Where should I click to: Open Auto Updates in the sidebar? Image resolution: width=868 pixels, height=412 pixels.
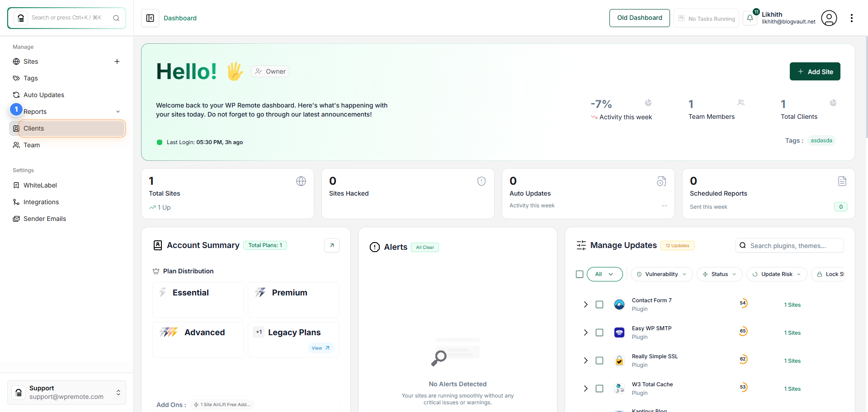[43, 95]
